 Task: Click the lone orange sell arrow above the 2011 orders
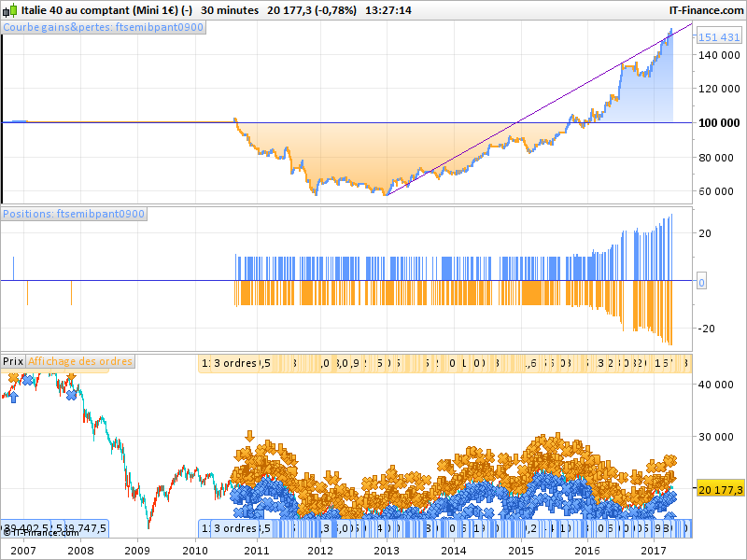click(249, 436)
